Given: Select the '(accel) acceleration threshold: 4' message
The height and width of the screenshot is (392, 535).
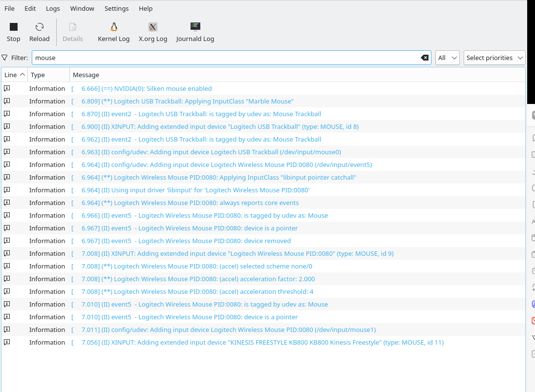Looking at the screenshot, I should coord(192,292).
